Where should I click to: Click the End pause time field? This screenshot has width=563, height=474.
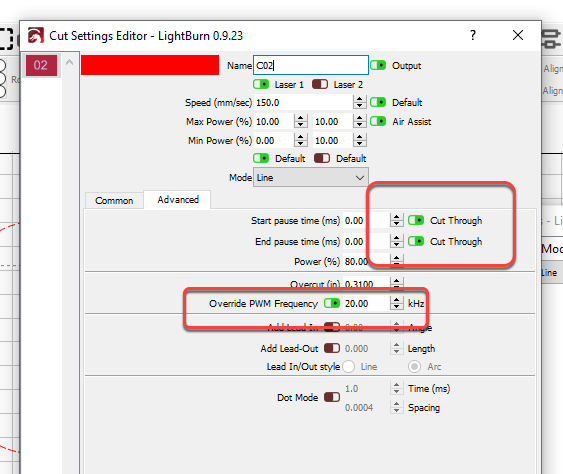click(366, 242)
